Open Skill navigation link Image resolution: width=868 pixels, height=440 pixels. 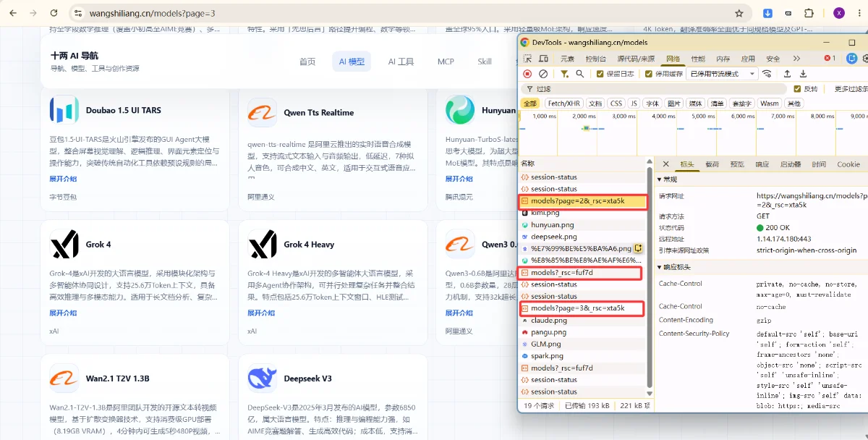(484, 62)
